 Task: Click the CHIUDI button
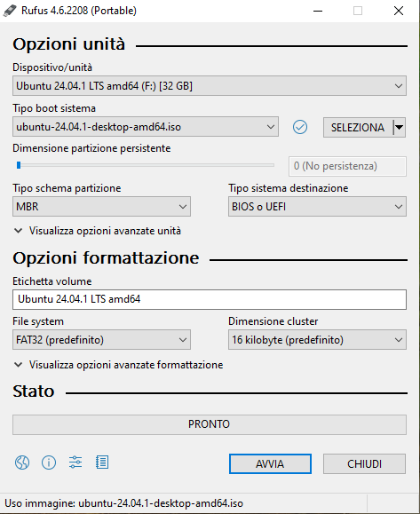tap(364, 464)
